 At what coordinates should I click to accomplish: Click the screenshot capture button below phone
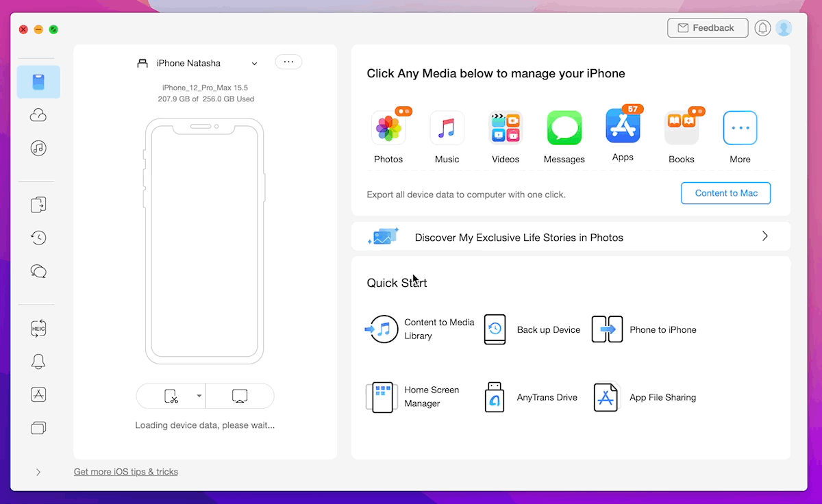coord(171,396)
